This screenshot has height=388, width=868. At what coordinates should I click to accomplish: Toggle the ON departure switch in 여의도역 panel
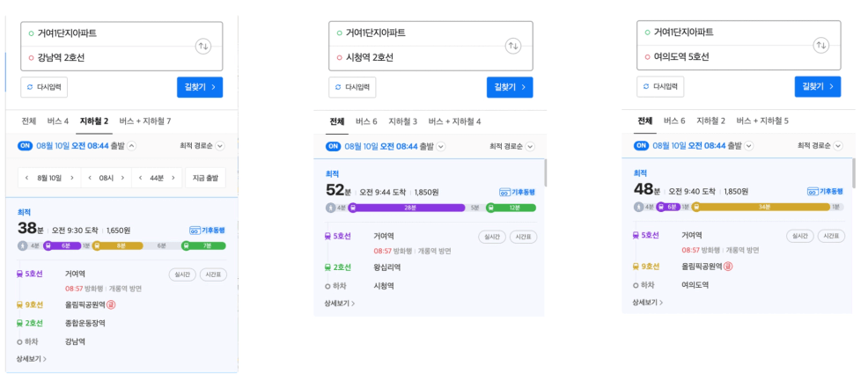coord(641,145)
